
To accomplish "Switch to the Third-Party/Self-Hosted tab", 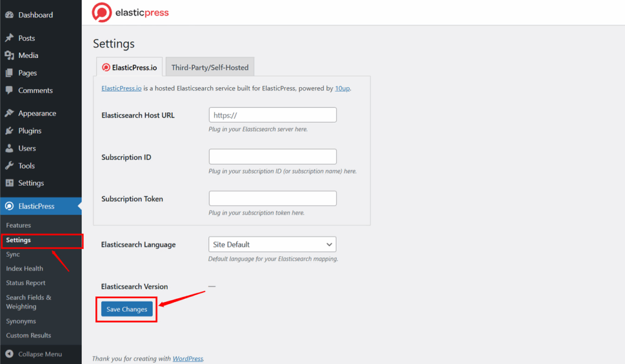I will pos(209,66).
